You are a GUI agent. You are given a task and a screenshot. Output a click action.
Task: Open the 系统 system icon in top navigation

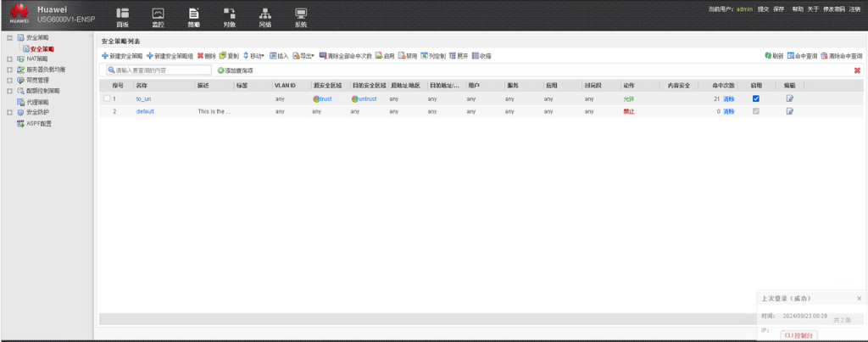pyautogui.click(x=300, y=16)
